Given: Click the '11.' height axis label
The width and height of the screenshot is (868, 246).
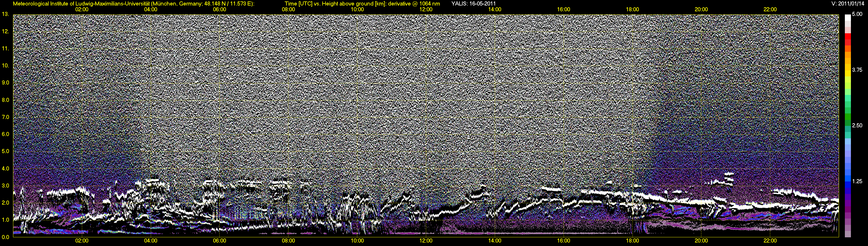Looking at the screenshot, I should [5, 49].
